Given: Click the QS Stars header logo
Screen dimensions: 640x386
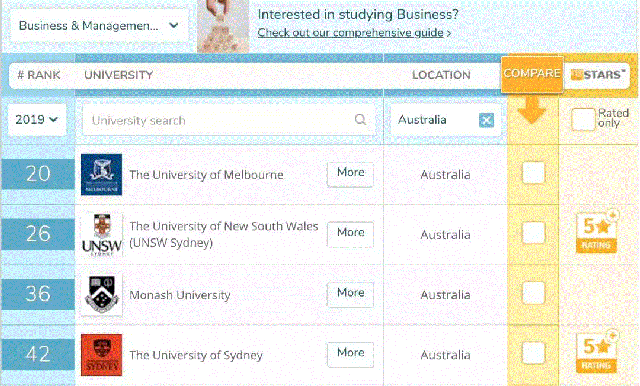Looking at the screenshot, I should pyautogui.click(x=598, y=75).
